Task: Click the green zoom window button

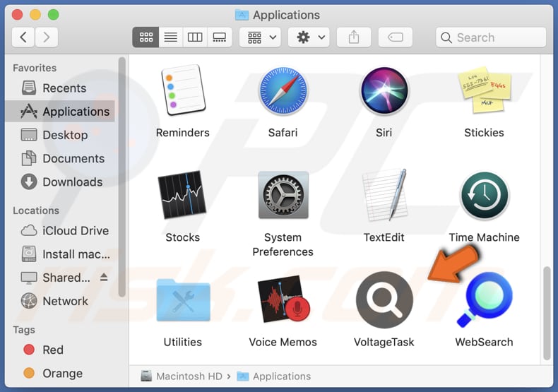Action: 54,15
